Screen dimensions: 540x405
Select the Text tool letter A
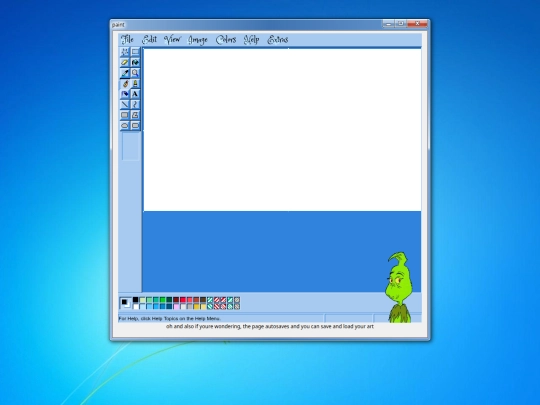(x=135, y=94)
